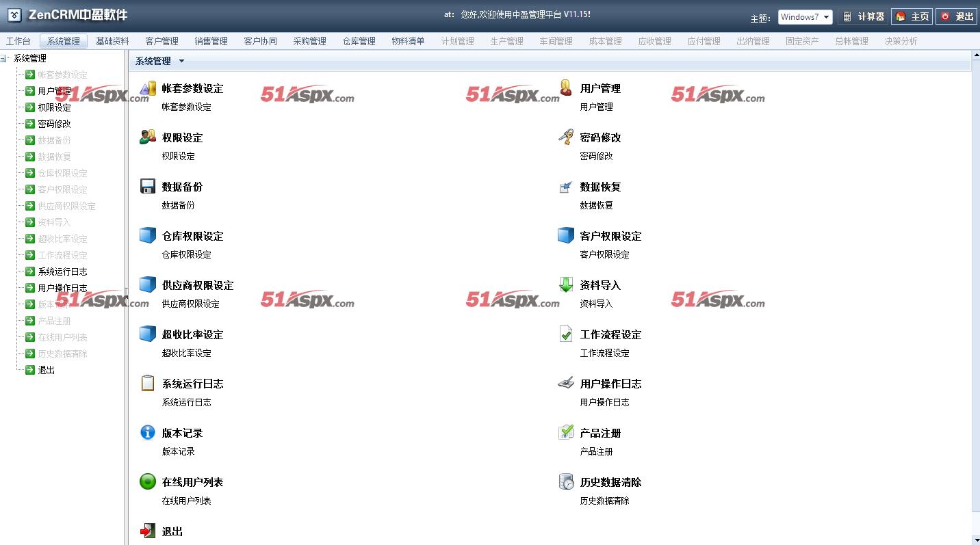Click the 超收比率设定 description text
980x545 pixels.
tap(186, 353)
